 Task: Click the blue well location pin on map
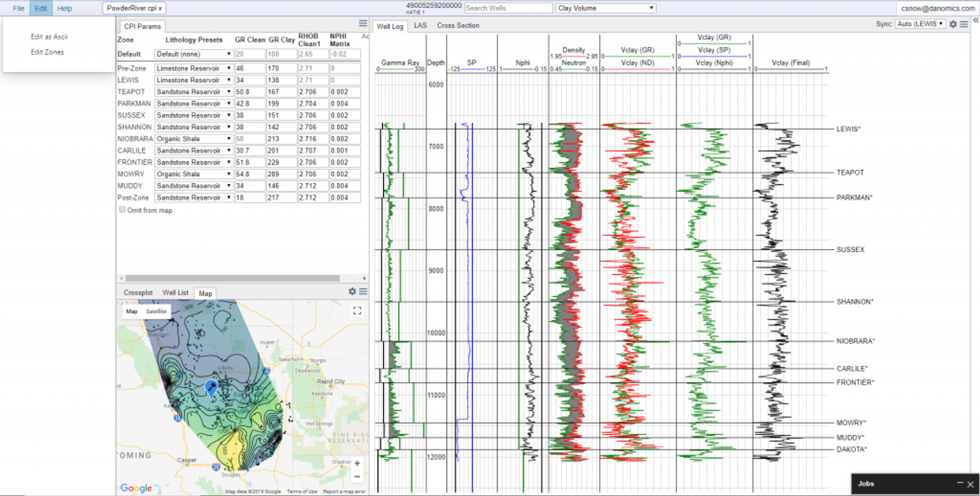pyautogui.click(x=211, y=387)
